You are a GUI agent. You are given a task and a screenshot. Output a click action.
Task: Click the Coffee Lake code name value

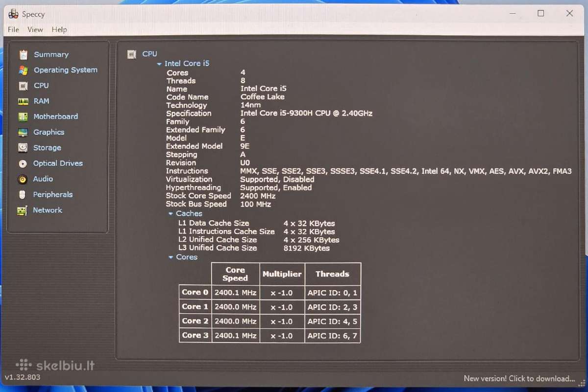pyautogui.click(x=262, y=97)
